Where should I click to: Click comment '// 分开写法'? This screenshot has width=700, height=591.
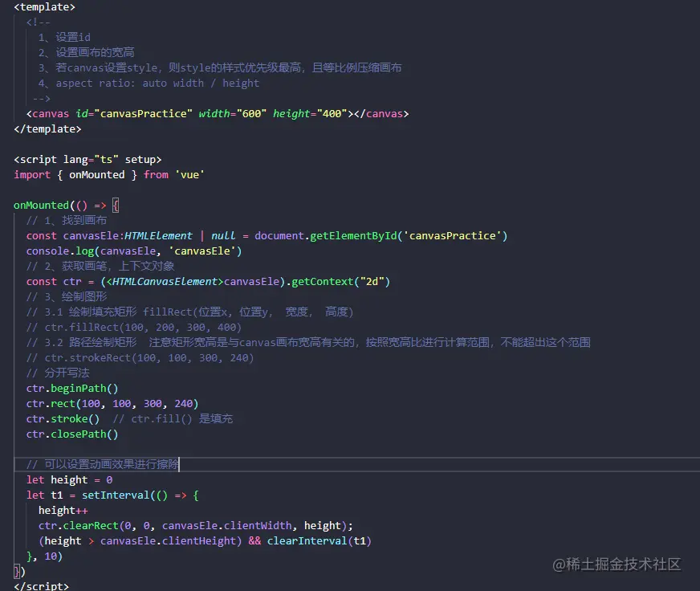(x=58, y=373)
